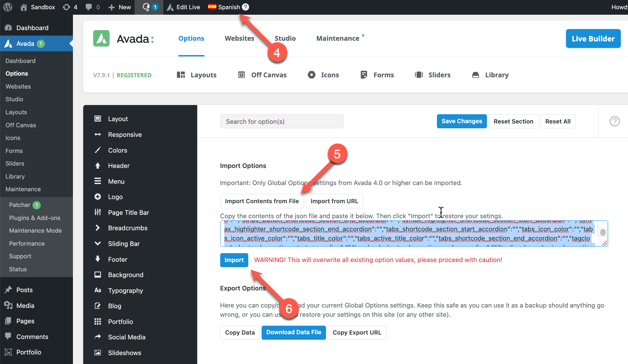The height and width of the screenshot is (364, 628).
Task: Open the Library icon in toolbar
Action: [x=475, y=75]
